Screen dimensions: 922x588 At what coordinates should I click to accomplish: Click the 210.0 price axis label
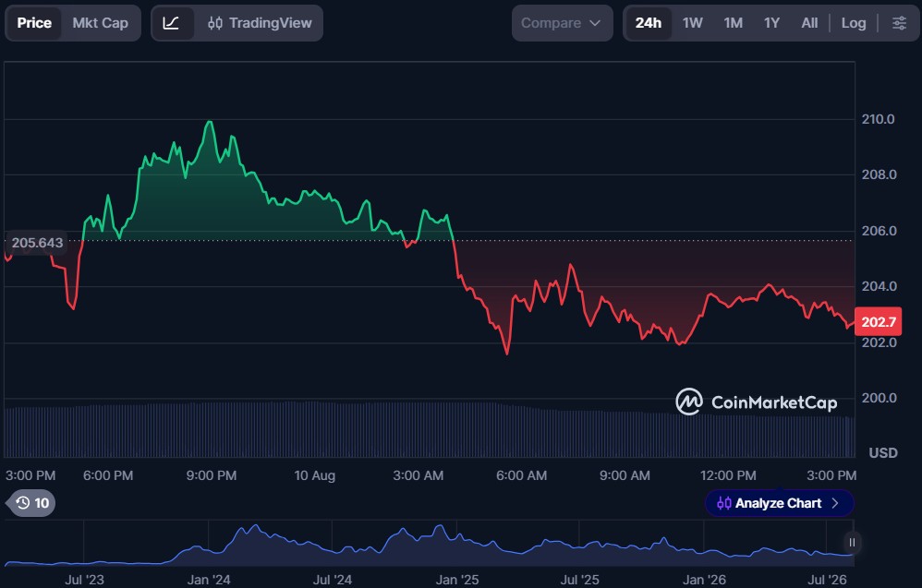(878, 119)
